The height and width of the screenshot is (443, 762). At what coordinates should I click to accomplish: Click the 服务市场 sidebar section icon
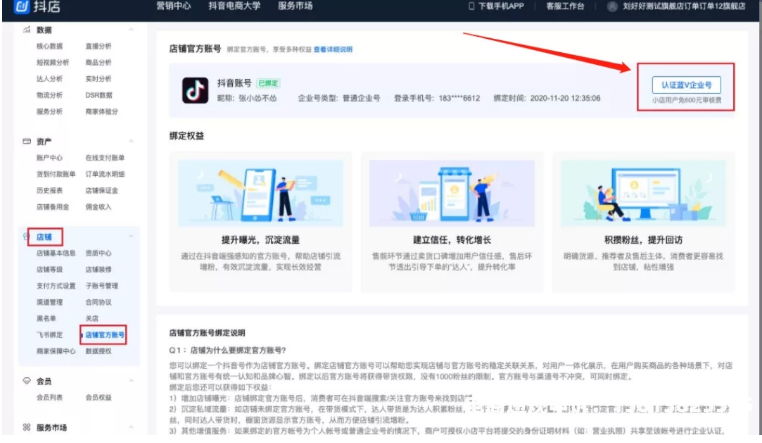pos(27,428)
